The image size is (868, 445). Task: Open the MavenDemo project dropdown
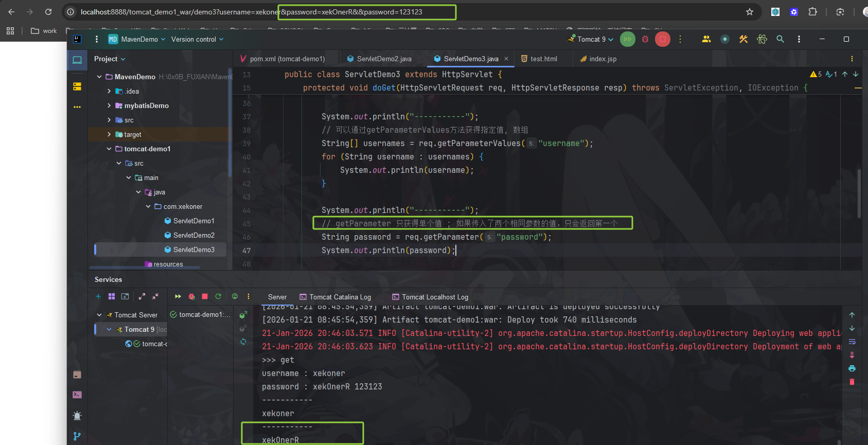[x=137, y=39]
